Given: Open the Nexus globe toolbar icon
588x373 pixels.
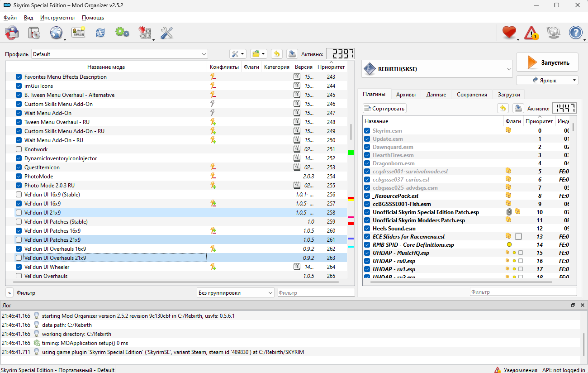Looking at the screenshot, I should point(56,33).
